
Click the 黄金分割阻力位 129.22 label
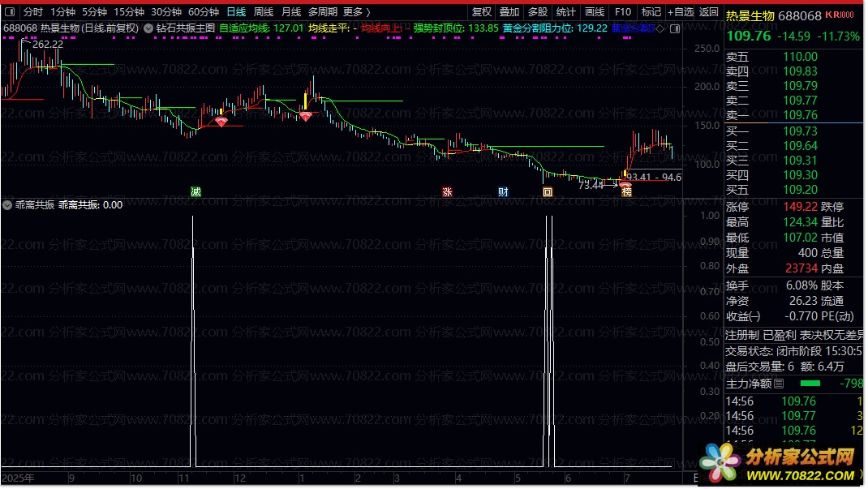555,28
